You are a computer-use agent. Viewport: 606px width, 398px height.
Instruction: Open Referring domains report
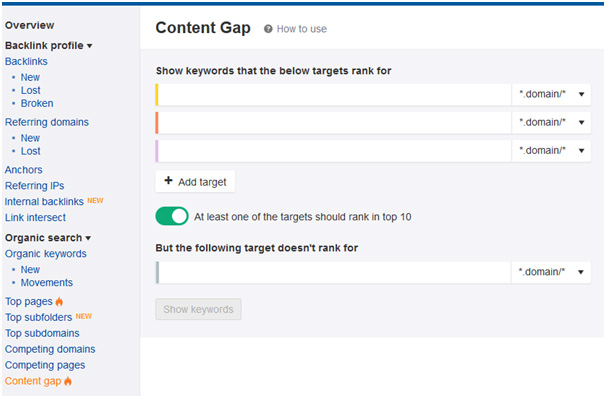(47, 122)
